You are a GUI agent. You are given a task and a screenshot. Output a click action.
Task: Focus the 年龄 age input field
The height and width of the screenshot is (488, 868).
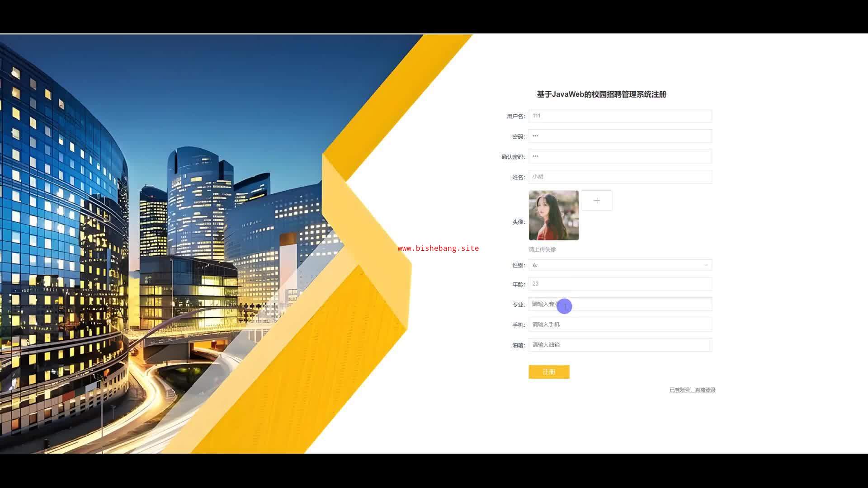(619, 284)
